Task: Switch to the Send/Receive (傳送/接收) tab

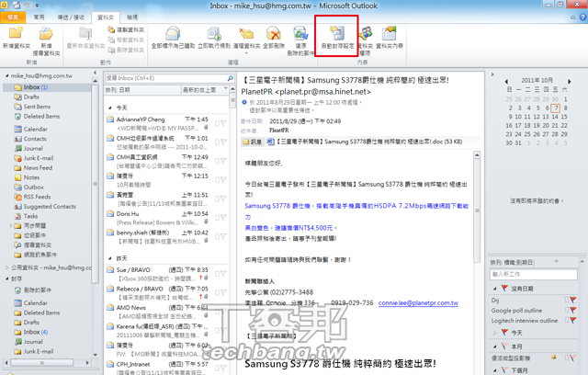Action: [x=71, y=17]
